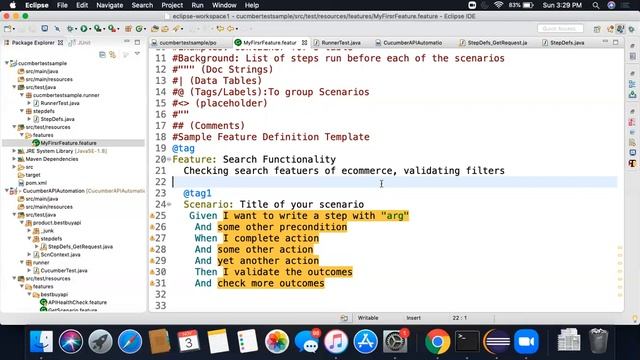The height and width of the screenshot is (360, 640).
Task: Click the Search flashlight icon in toolbar
Action: pyautogui.click(x=176, y=29)
